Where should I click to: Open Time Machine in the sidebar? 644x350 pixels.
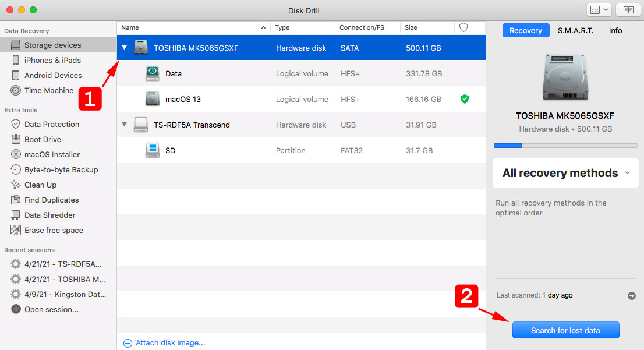(x=49, y=90)
